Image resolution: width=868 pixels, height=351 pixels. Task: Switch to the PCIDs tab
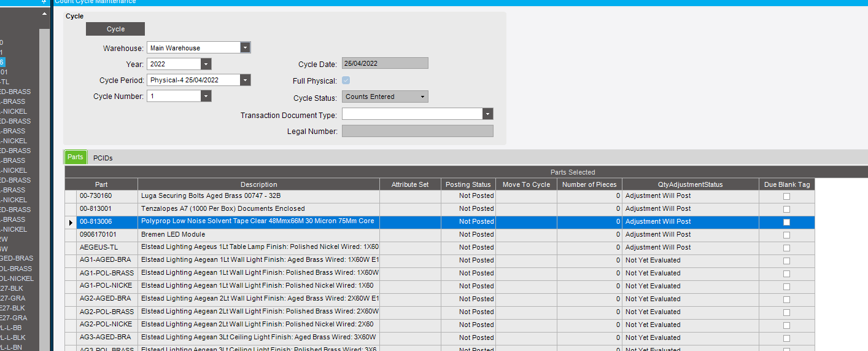103,158
